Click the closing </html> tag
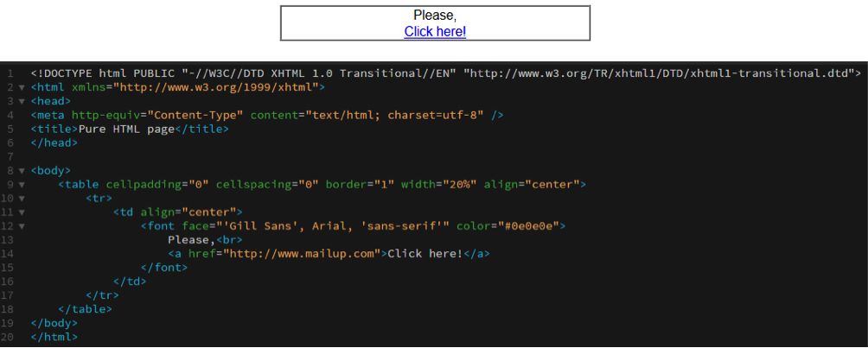The image size is (868, 348). [54, 336]
